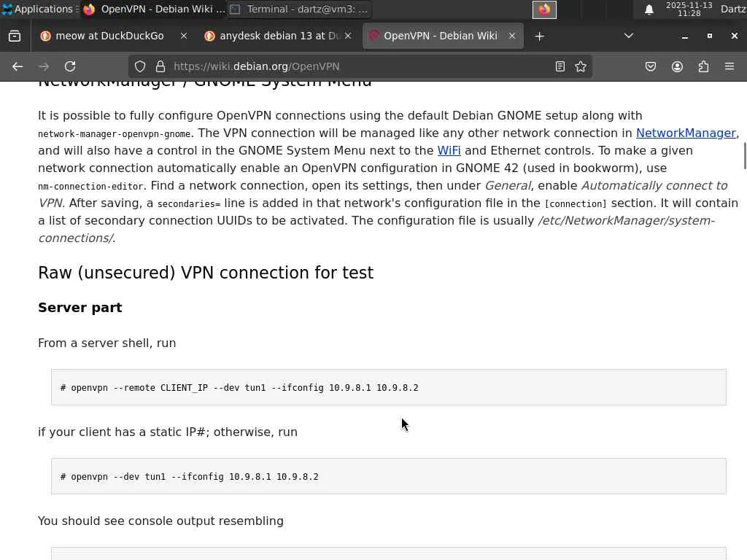Click the site padlock security icon

[160, 66]
